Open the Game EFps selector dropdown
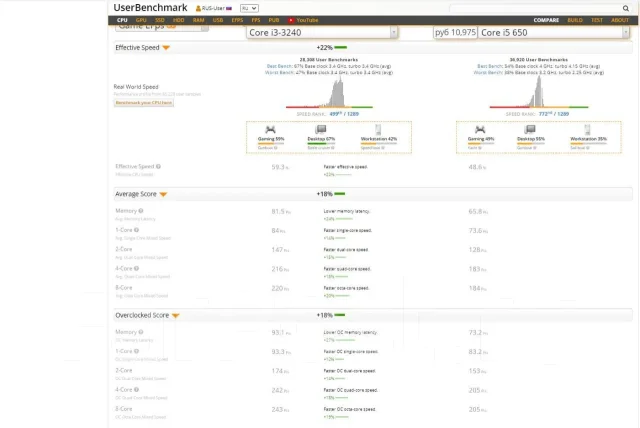The width and height of the screenshot is (640, 428). pos(162,27)
